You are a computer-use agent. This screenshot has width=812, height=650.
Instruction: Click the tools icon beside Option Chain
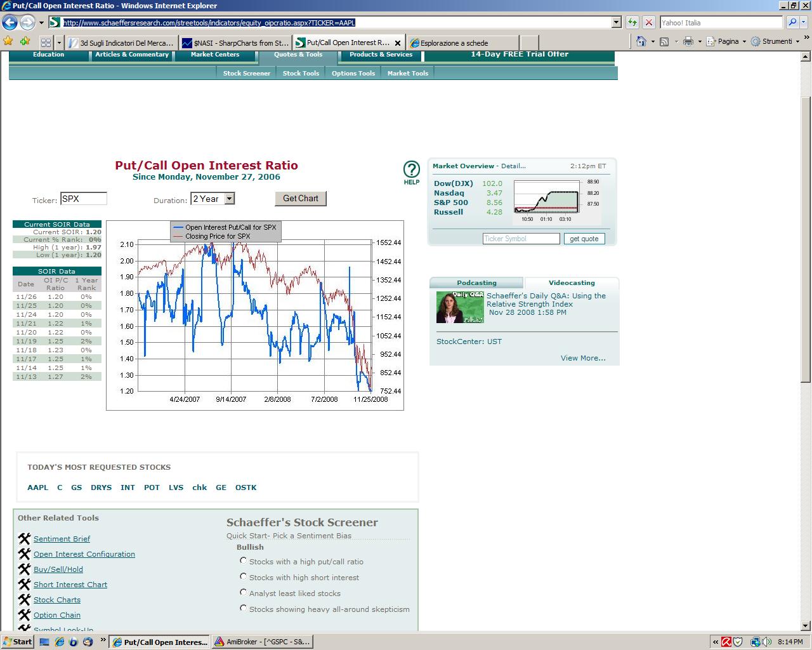pyautogui.click(x=24, y=614)
